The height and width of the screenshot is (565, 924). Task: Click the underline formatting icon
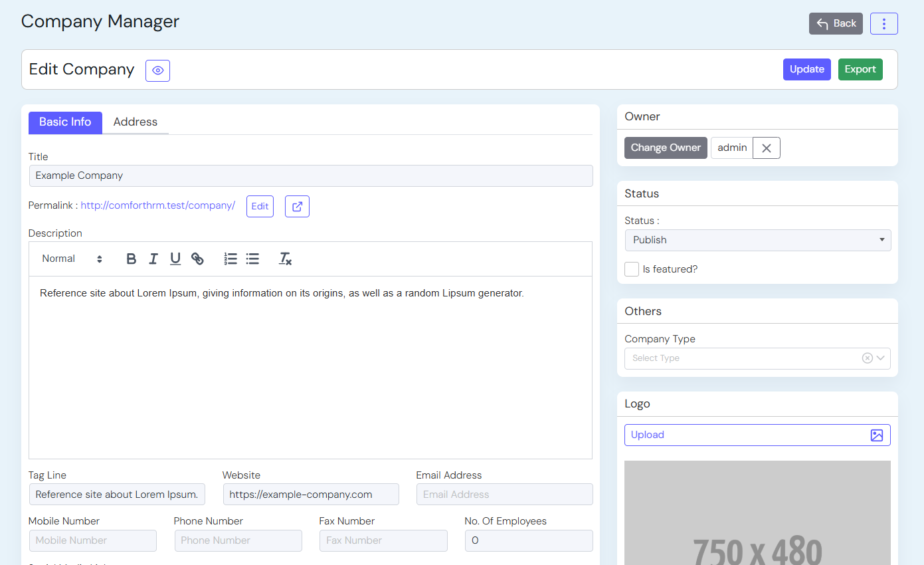point(175,259)
